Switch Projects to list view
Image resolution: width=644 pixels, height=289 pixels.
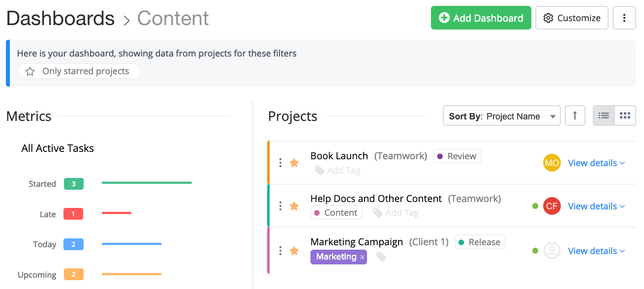604,116
